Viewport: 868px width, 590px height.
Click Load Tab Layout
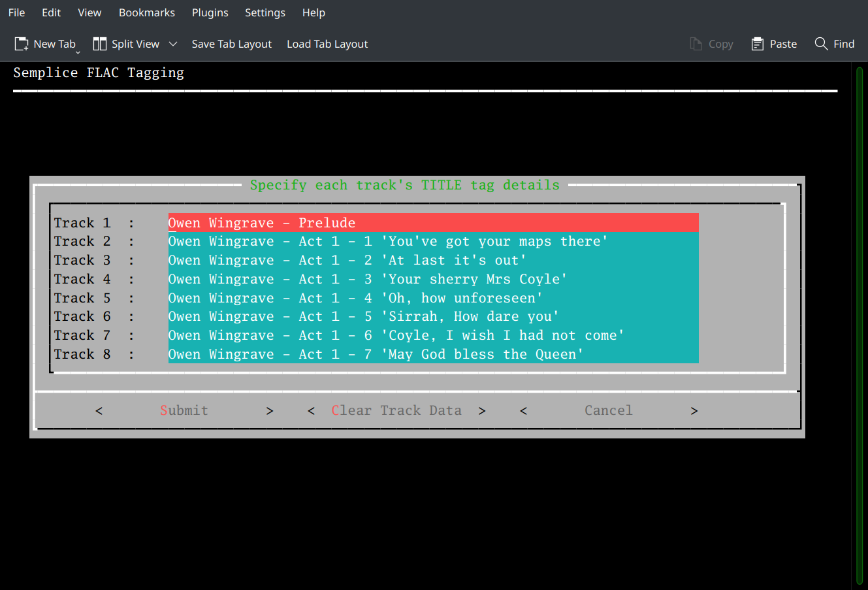pos(327,44)
